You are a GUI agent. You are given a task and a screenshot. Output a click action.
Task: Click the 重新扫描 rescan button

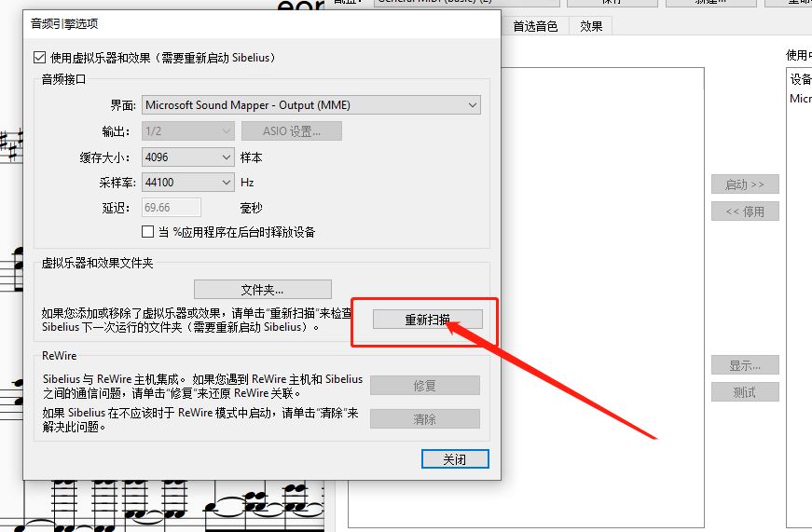427,320
